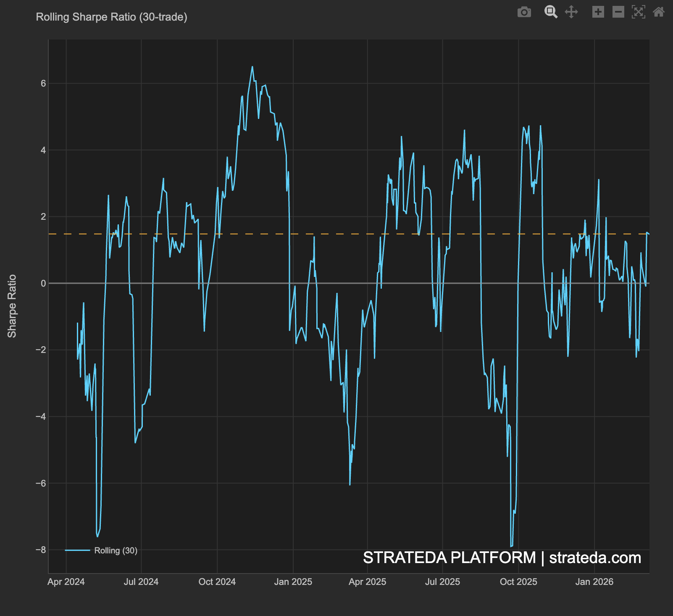Screen dimensions: 673x616
Task: Click the Jan 2025 axis tick label
Action: (x=293, y=582)
